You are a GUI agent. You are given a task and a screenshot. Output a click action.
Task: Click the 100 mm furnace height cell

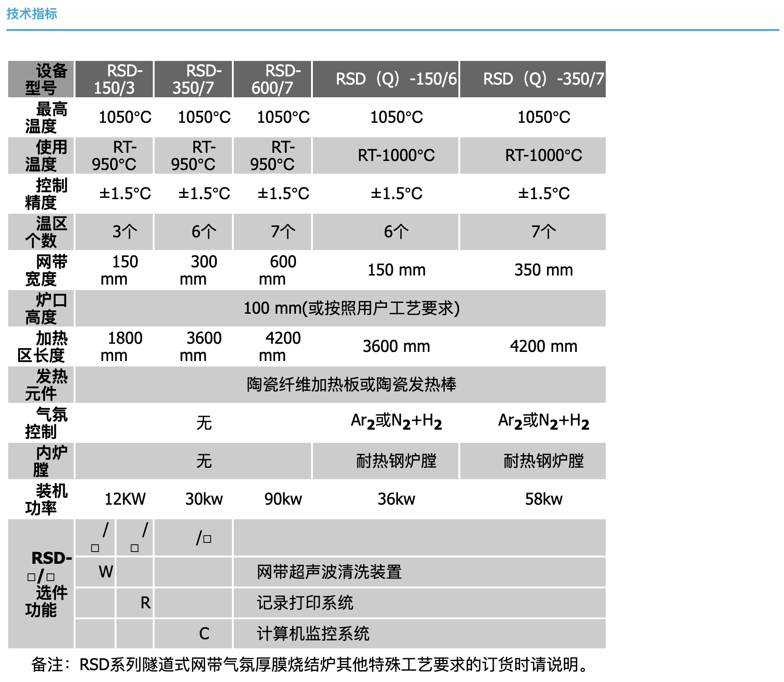pos(351,308)
